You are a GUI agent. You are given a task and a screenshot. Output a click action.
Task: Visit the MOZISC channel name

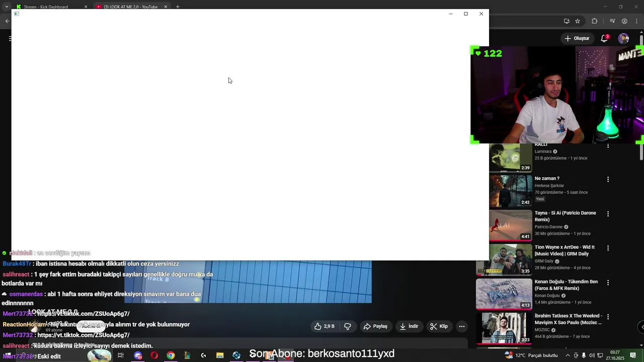coord(542,330)
